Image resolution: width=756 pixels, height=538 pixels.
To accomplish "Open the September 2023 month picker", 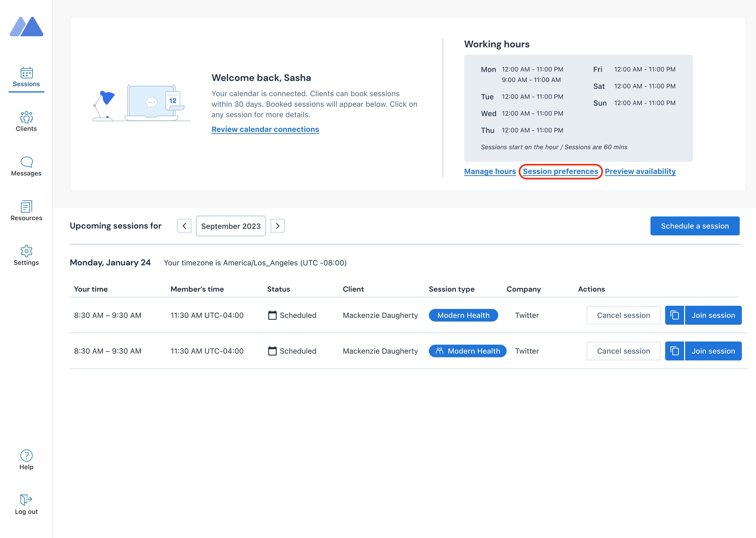I will (x=231, y=226).
